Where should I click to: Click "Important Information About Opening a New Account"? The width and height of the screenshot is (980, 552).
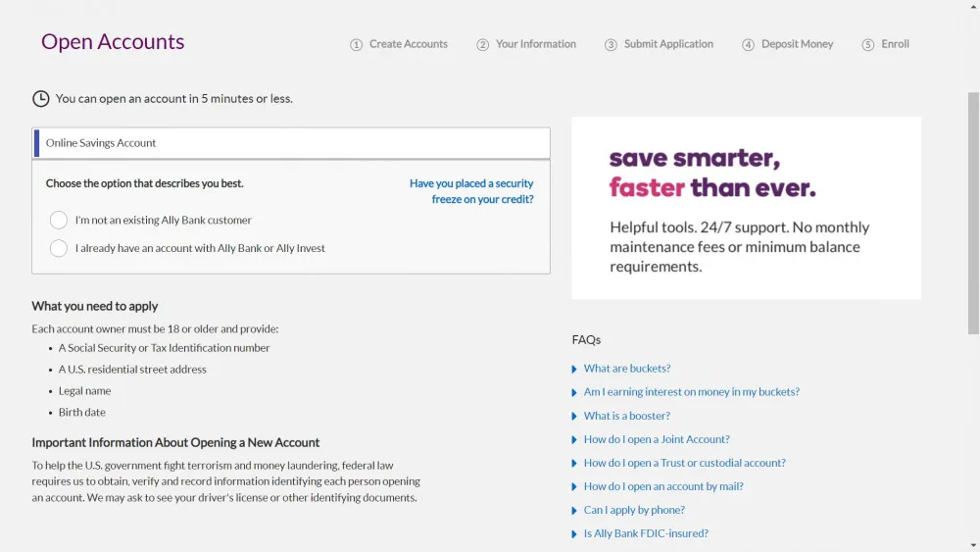(x=175, y=442)
